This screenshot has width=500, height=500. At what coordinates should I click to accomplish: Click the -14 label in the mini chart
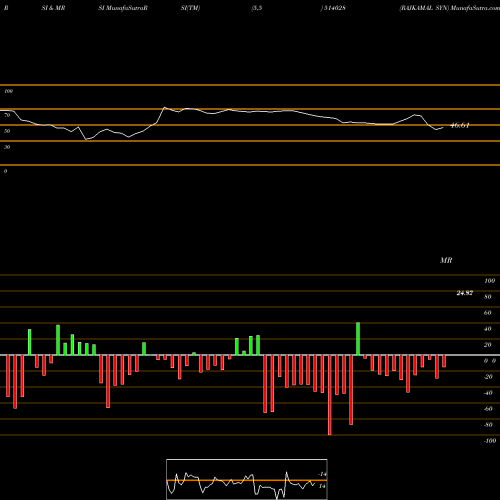tap(322, 474)
